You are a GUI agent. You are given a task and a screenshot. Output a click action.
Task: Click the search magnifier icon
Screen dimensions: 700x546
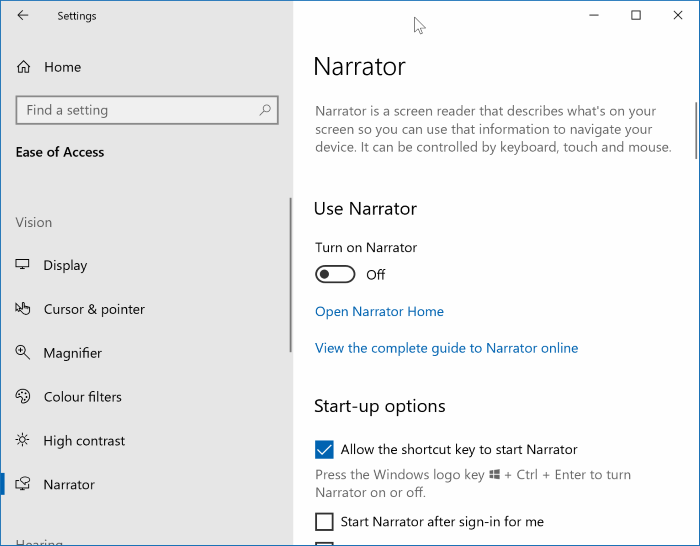tap(265, 110)
